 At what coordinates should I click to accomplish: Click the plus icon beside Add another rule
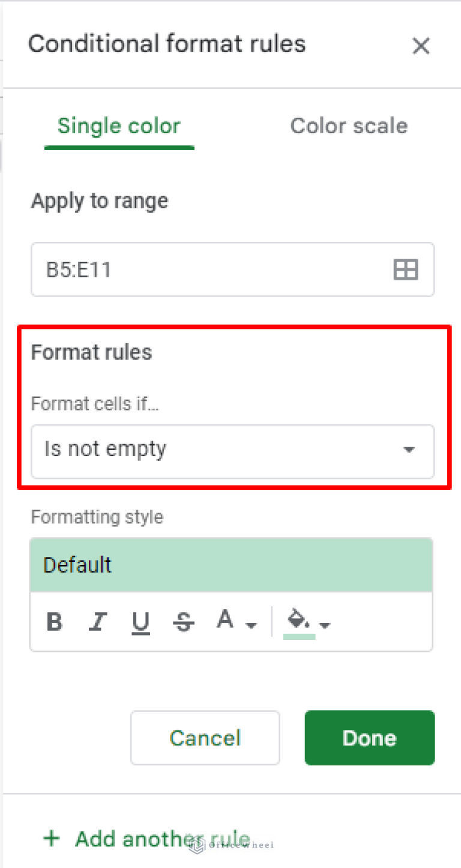[52, 839]
